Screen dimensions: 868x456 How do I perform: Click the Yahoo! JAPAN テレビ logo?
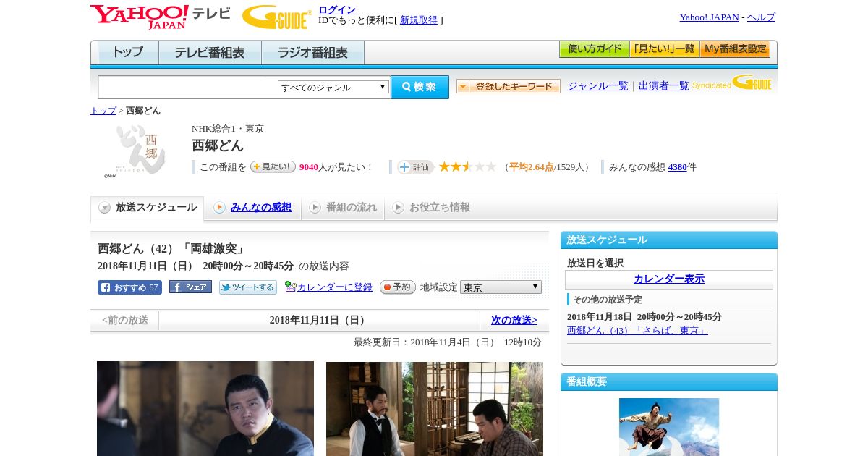pyautogui.click(x=161, y=17)
